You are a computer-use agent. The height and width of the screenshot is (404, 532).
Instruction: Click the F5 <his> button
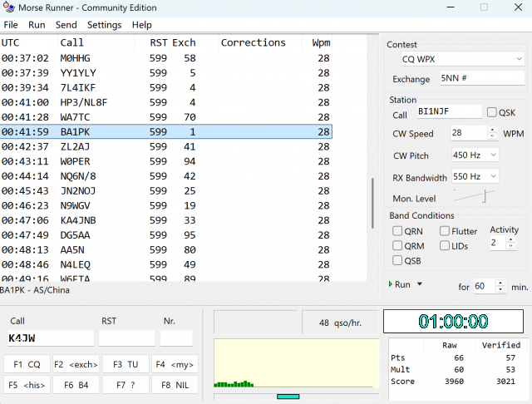click(x=27, y=385)
